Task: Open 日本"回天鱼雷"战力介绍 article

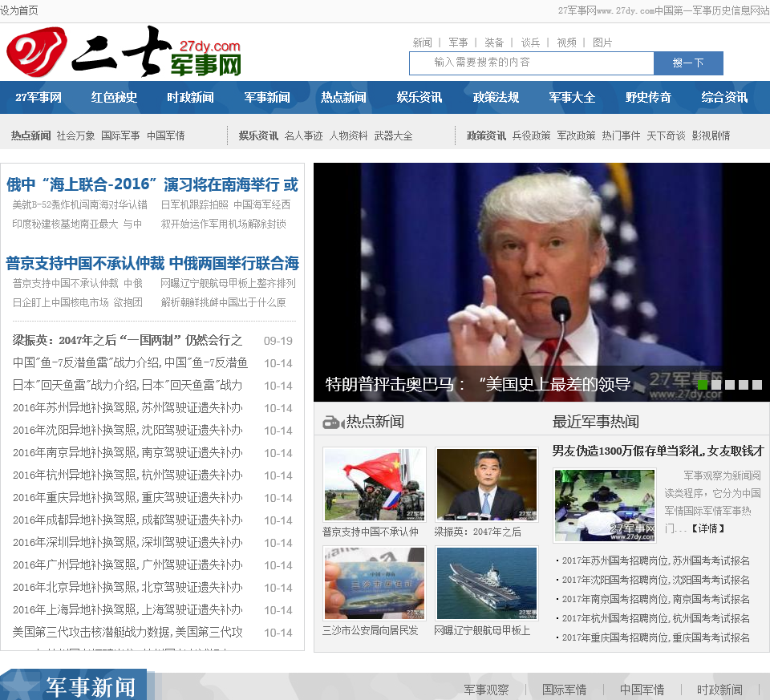Action: point(128,386)
